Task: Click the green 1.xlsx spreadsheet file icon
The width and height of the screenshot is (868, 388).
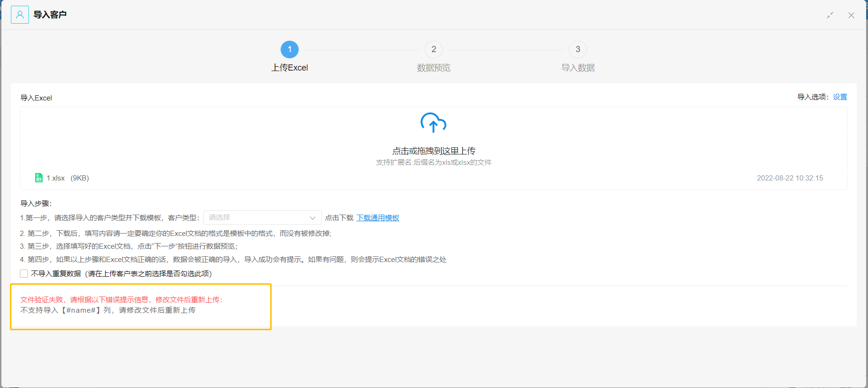Action: [39, 178]
